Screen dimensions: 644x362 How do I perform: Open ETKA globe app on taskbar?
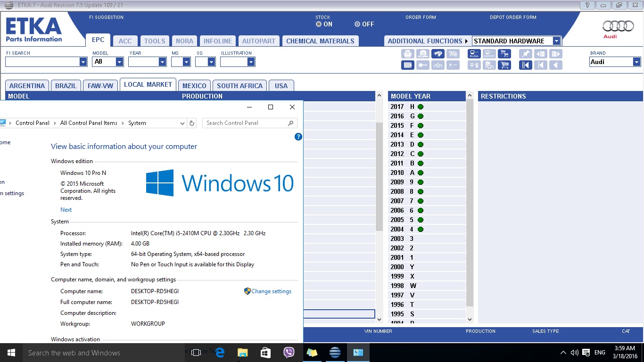coord(335,353)
